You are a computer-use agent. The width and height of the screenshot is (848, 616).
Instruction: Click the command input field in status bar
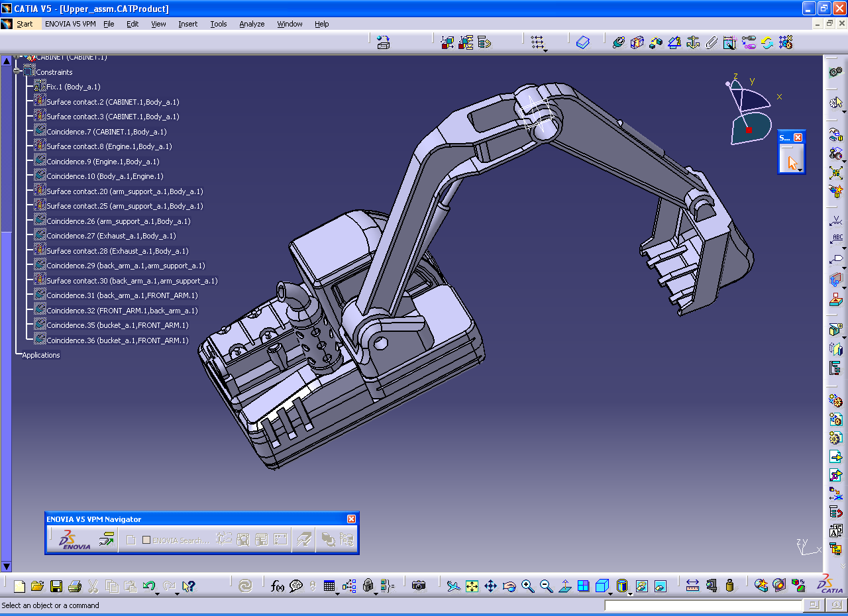coord(704,605)
